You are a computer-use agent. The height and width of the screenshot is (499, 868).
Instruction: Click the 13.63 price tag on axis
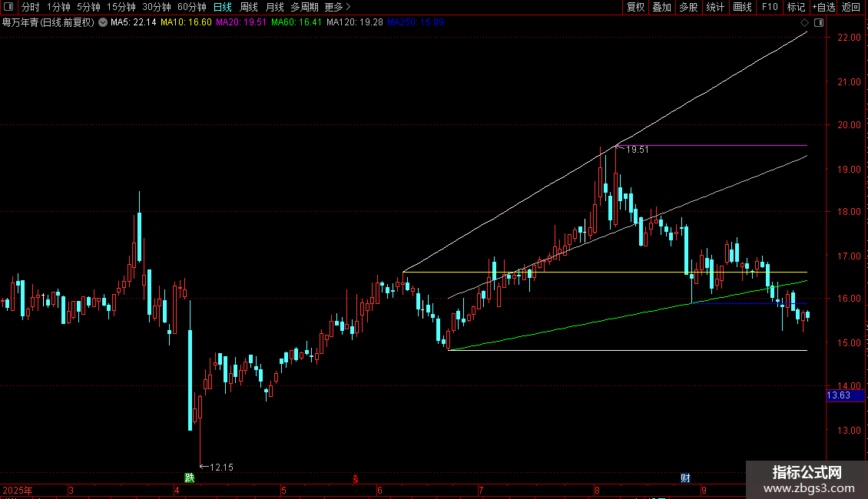pos(845,395)
